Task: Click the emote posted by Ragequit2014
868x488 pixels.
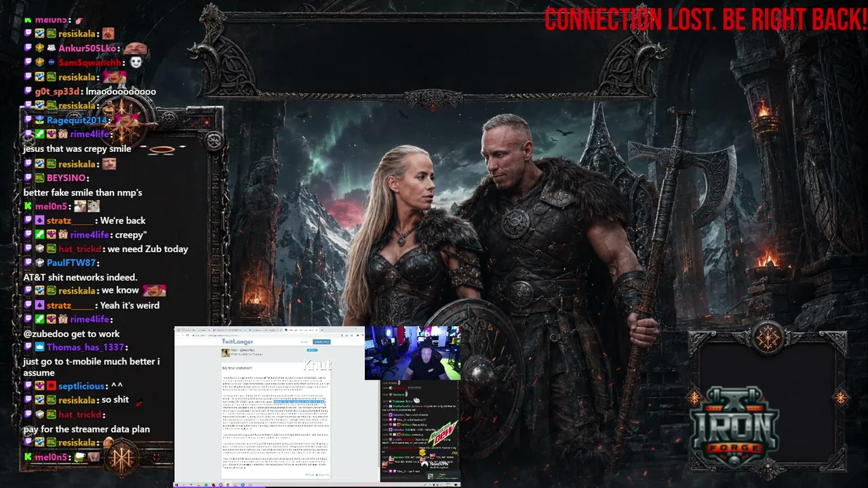Action: pos(126,120)
